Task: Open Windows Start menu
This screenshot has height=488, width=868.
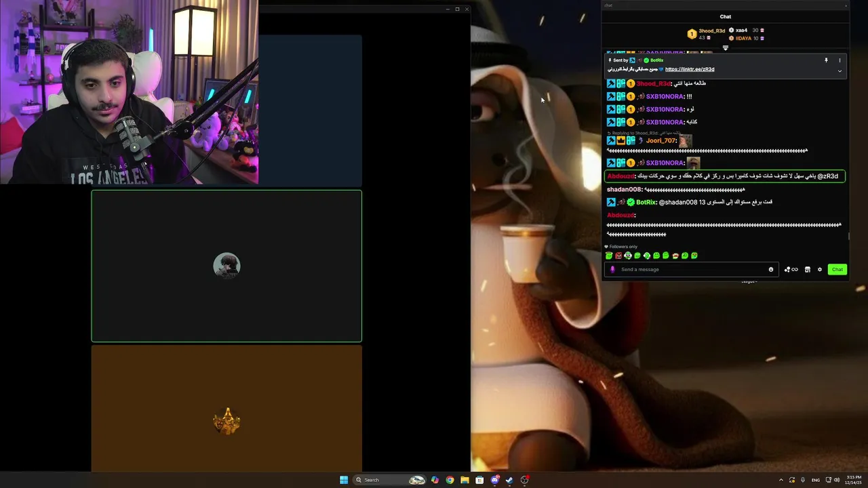Action: pyautogui.click(x=344, y=480)
